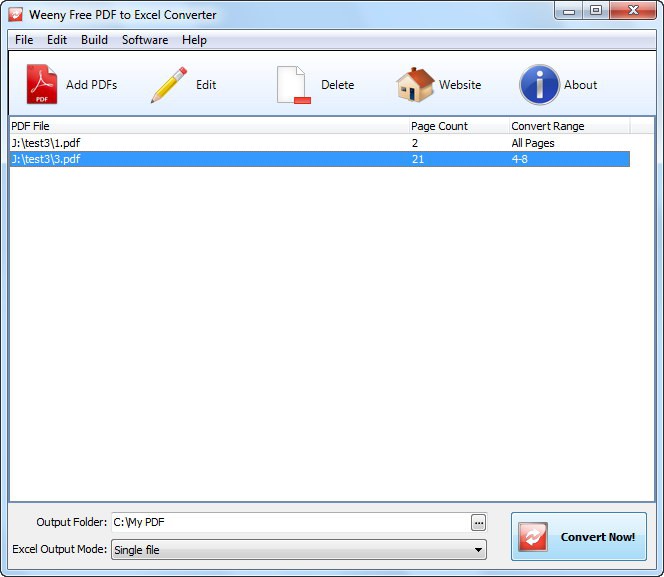Screen dimensions: 664x577
Task: Maximize the converter window
Action: click(x=596, y=11)
